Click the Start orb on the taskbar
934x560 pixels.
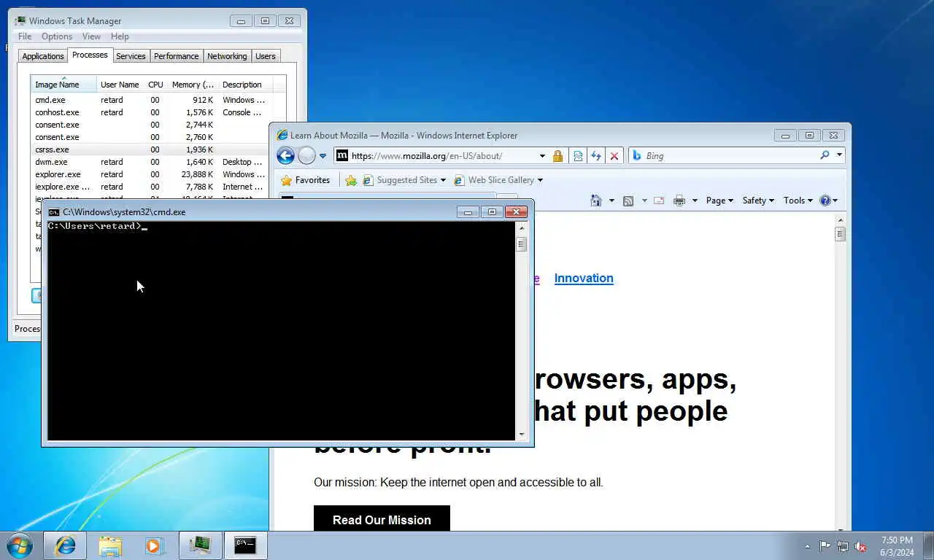pos(20,545)
